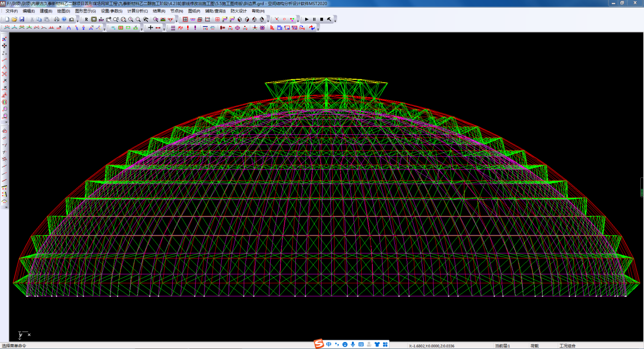Expand overflow arrow after the Play controls
This screenshot has width=644, height=349.
click(x=335, y=21)
